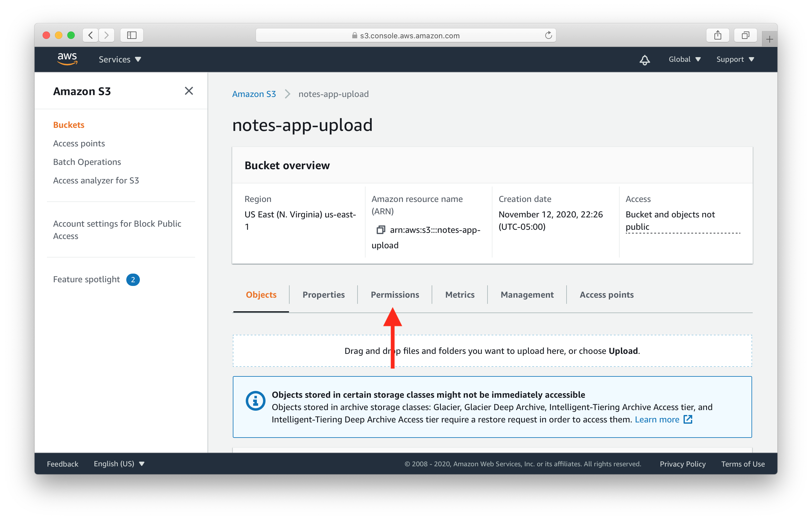Click the external link icon after Learn more
Image resolution: width=812 pixels, height=520 pixels.
coord(687,419)
